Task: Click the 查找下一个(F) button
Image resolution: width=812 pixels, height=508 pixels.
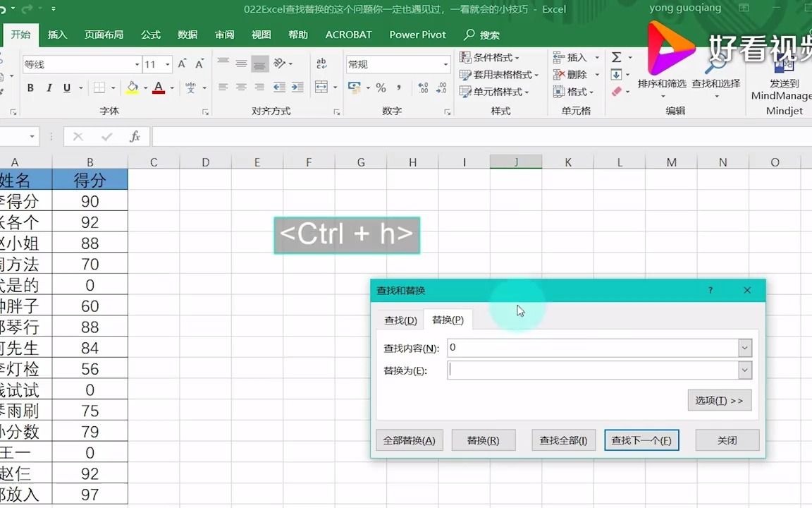Action: tap(641, 440)
